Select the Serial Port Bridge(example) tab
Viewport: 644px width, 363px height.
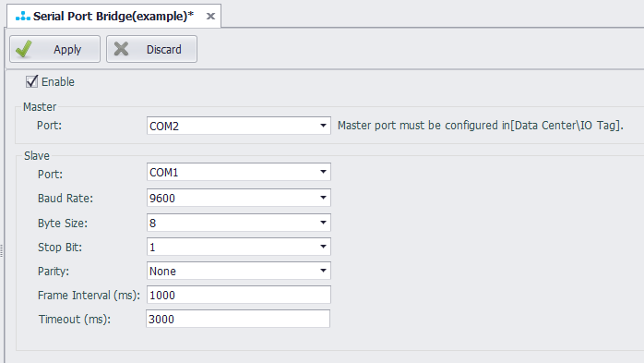tap(113, 16)
